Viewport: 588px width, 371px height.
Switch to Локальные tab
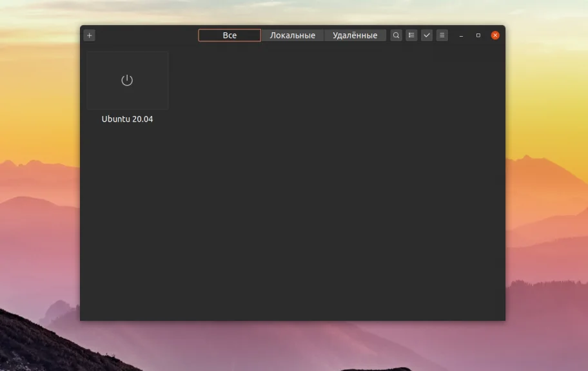pyautogui.click(x=293, y=35)
